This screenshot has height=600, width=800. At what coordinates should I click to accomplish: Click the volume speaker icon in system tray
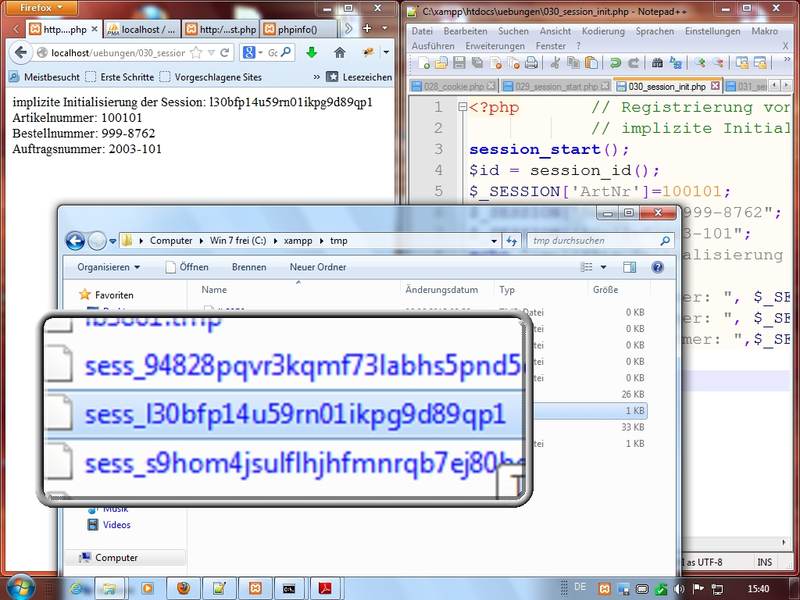click(679, 589)
